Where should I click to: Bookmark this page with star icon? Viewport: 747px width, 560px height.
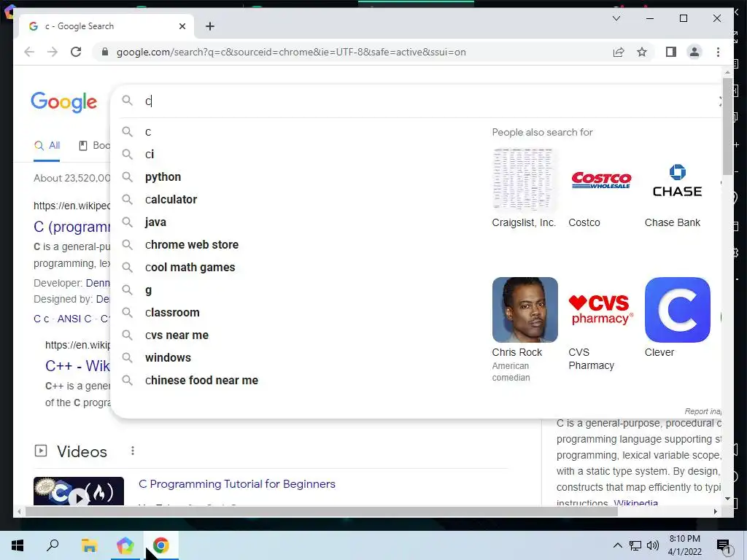pyautogui.click(x=642, y=52)
